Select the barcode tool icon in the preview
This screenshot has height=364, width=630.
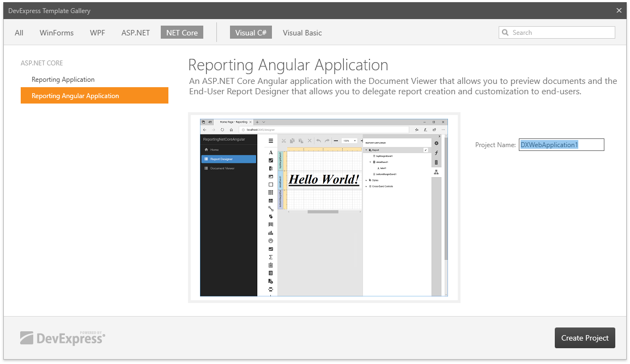271,225
